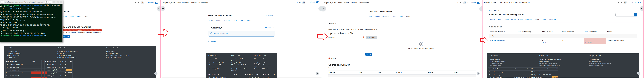Image resolution: width=644 pixels, height=78 pixels.
Task: Open the terminal window's hamburger menu
Action: 50,2
